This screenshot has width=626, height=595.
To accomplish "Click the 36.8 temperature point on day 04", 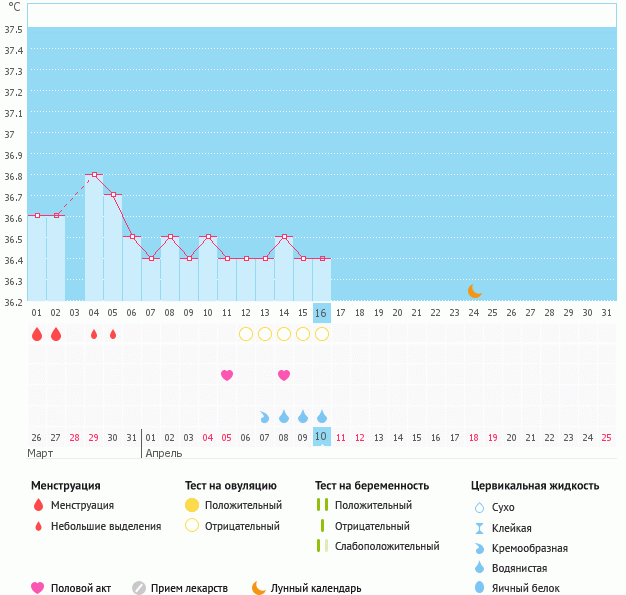I will [94, 174].
